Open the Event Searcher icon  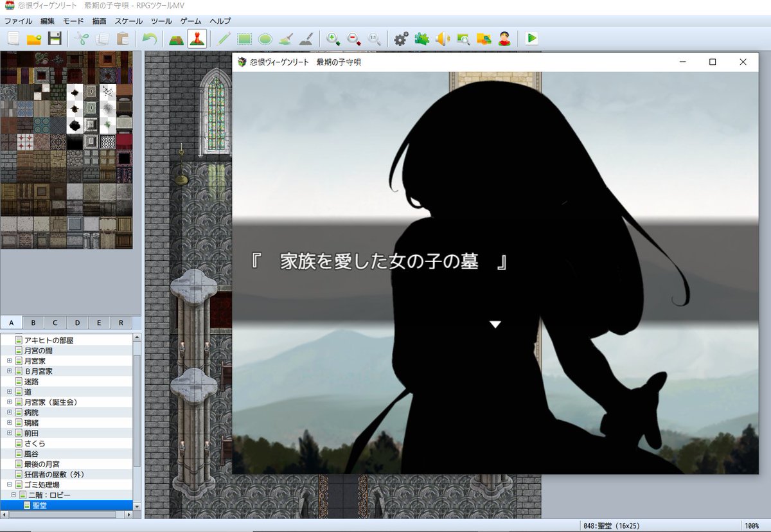(x=463, y=39)
